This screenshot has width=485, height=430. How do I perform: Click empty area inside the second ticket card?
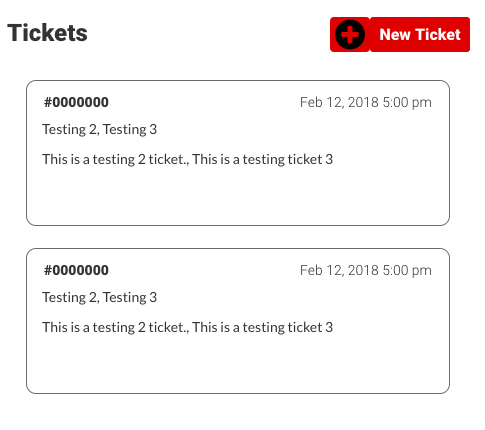[238, 365]
